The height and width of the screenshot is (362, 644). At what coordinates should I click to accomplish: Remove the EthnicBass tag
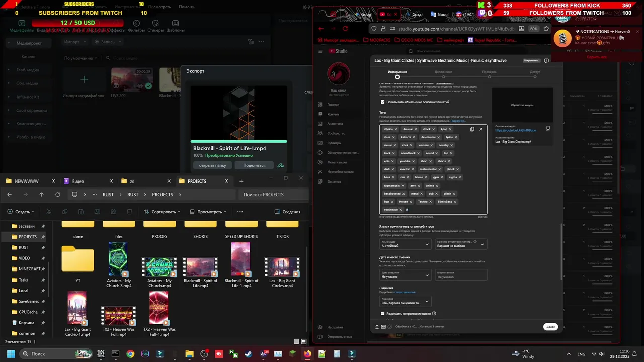(x=455, y=202)
